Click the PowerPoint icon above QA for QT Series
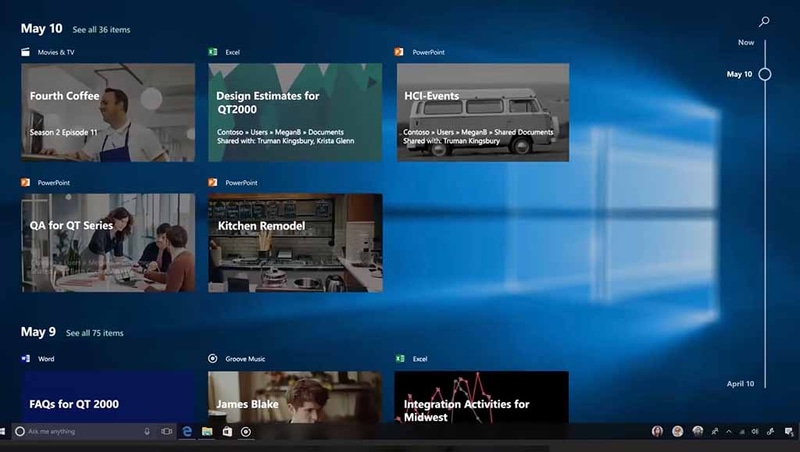 click(x=25, y=183)
